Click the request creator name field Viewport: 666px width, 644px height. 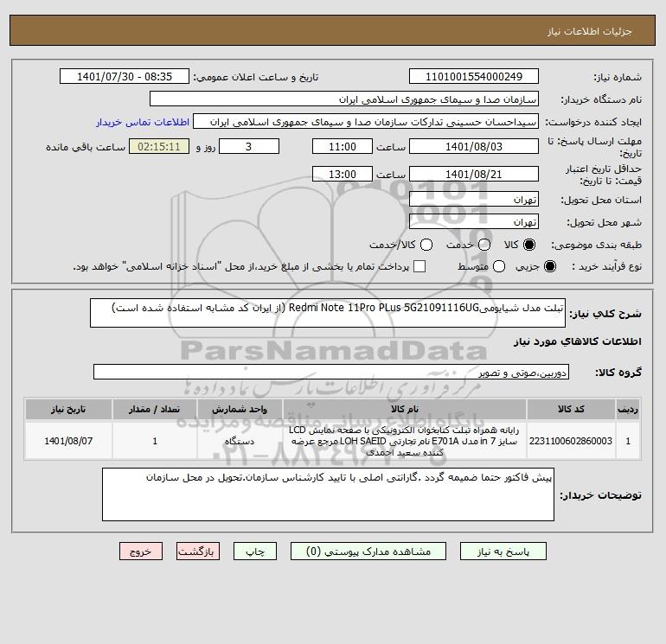(x=366, y=122)
